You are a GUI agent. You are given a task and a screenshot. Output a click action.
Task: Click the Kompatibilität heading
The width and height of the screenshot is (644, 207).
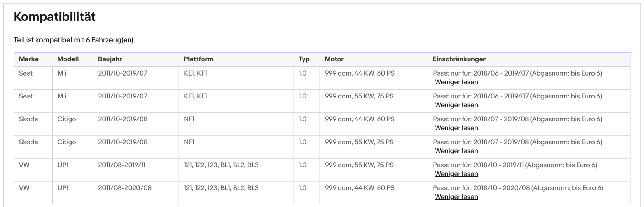click(x=55, y=17)
